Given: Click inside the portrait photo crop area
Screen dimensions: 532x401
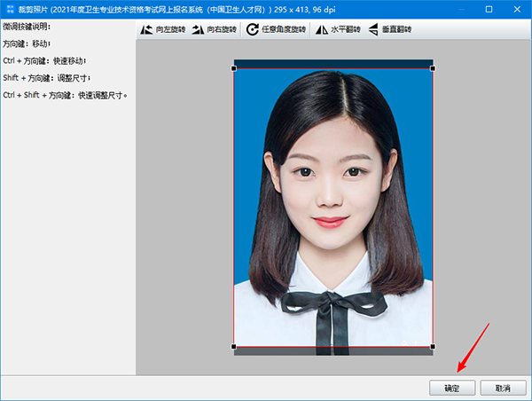Looking at the screenshot, I should 333,204.
